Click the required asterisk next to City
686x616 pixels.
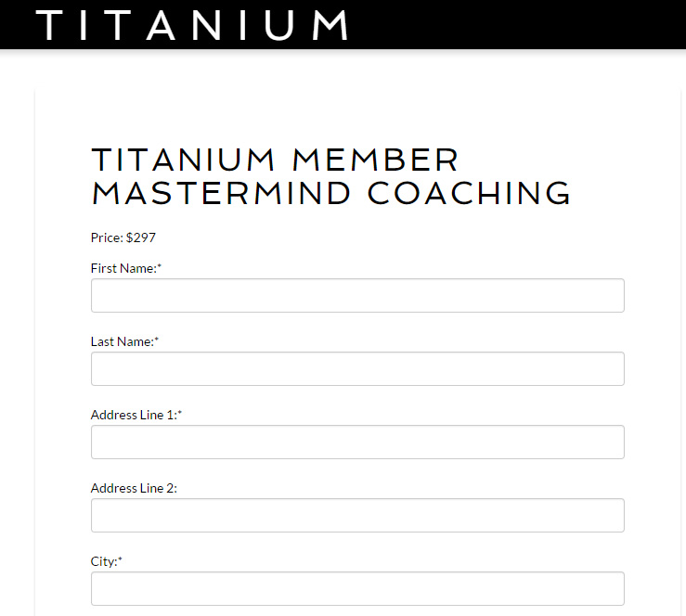(x=121, y=560)
